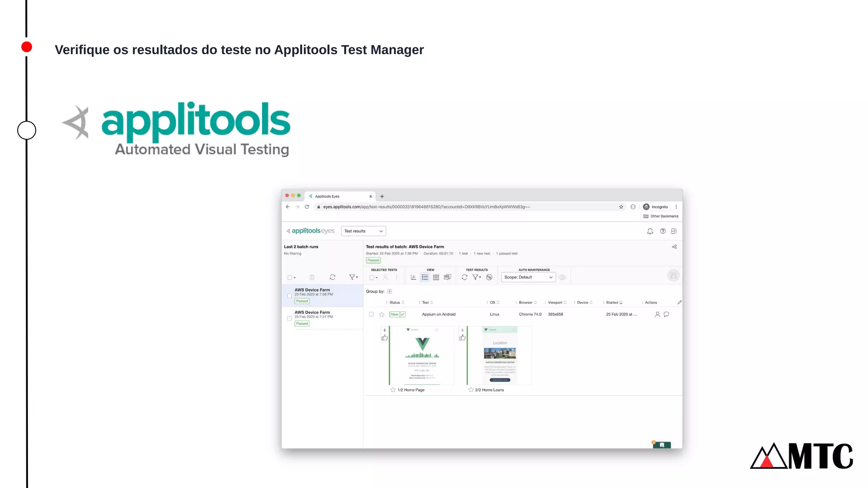Bookmark page with star icon
This screenshot has width=868, height=488.
click(621, 207)
